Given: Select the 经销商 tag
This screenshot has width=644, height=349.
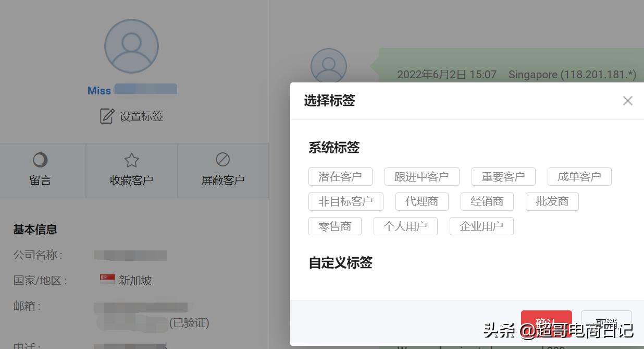Looking at the screenshot, I should click(x=487, y=201).
